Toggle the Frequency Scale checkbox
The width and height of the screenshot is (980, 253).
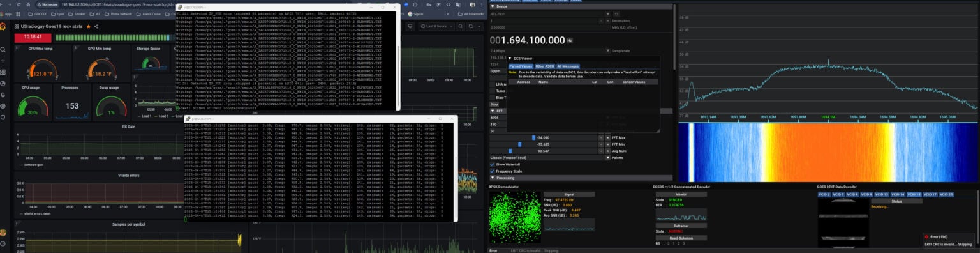pyautogui.click(x=492, y=171)
